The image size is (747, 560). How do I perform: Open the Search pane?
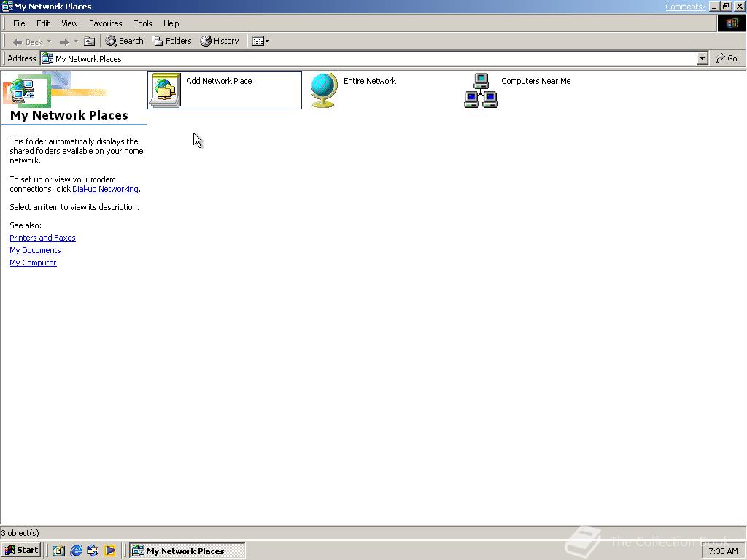(x=124, y=41)
